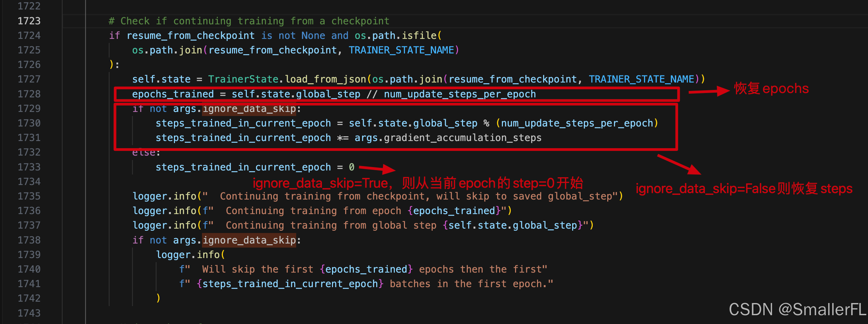
Task: Select gutter line number 1738
Action: point(29,240)
